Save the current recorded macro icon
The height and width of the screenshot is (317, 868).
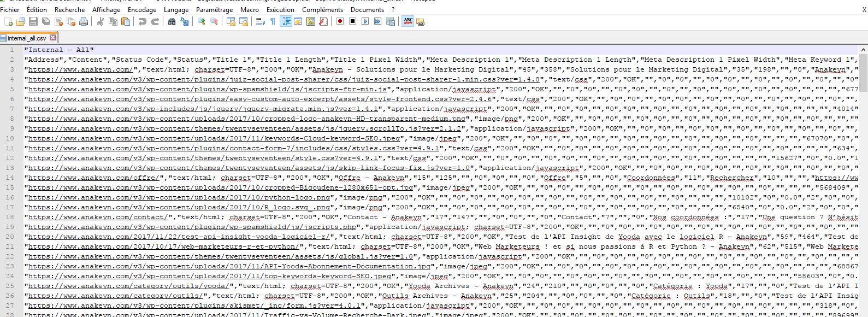(x=391, y=21)
